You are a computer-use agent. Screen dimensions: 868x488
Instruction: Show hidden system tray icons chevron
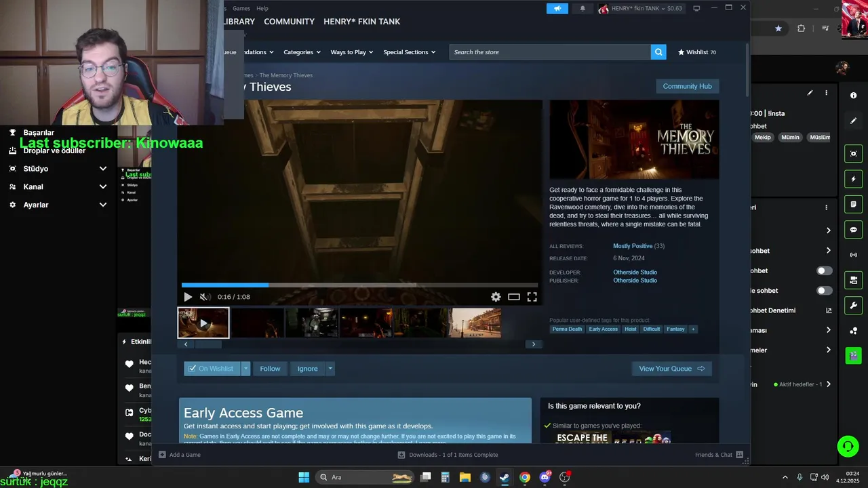coord(785,477)
